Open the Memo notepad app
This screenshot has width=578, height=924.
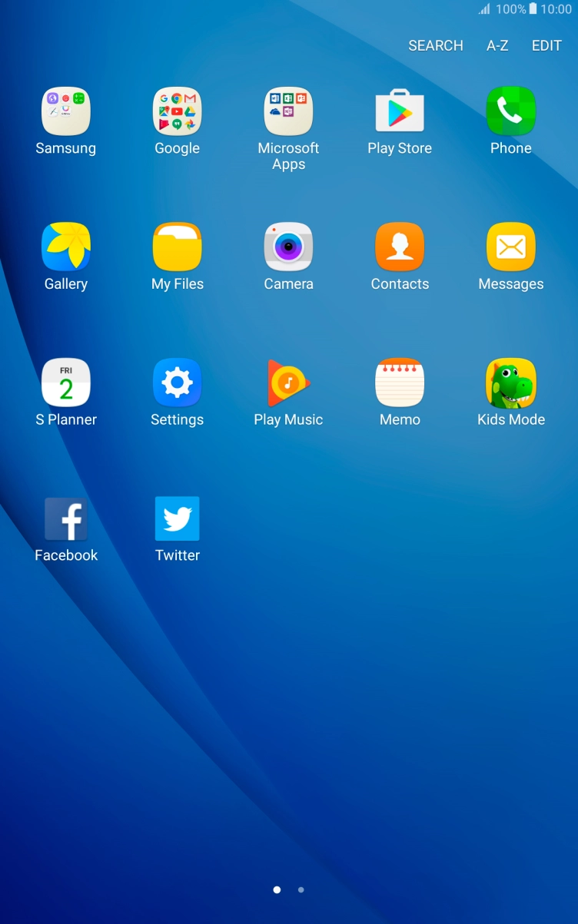tap(400, 383)
